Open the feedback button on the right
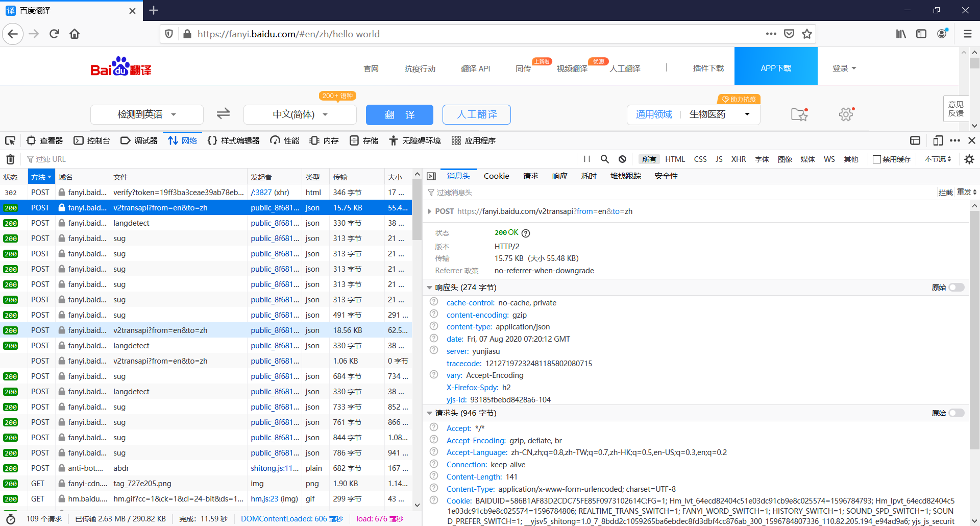The width and height of the screenshot is (980, 526). 956,109
